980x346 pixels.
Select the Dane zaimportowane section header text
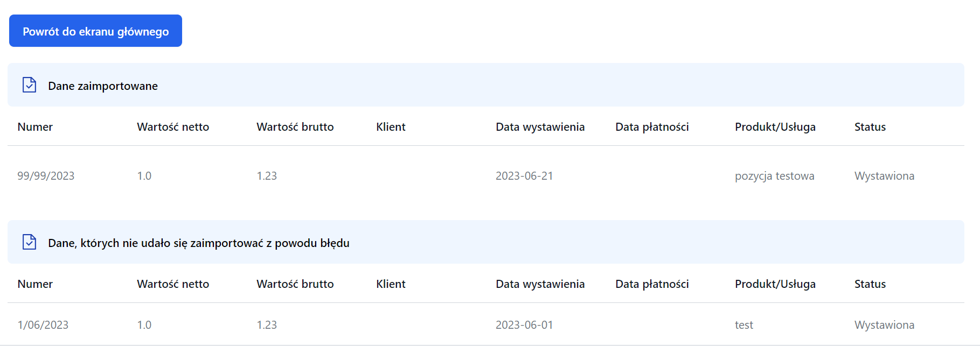[x=102, y=86]
